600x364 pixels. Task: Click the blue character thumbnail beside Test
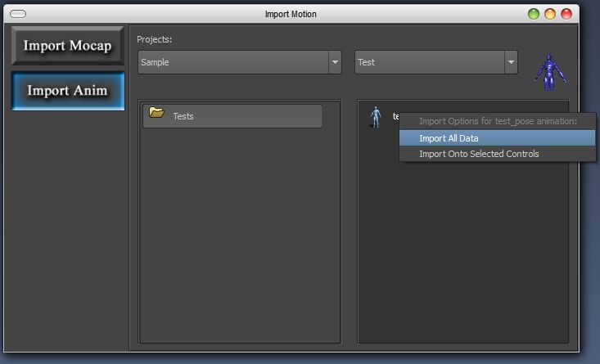(x=550, y=72)
